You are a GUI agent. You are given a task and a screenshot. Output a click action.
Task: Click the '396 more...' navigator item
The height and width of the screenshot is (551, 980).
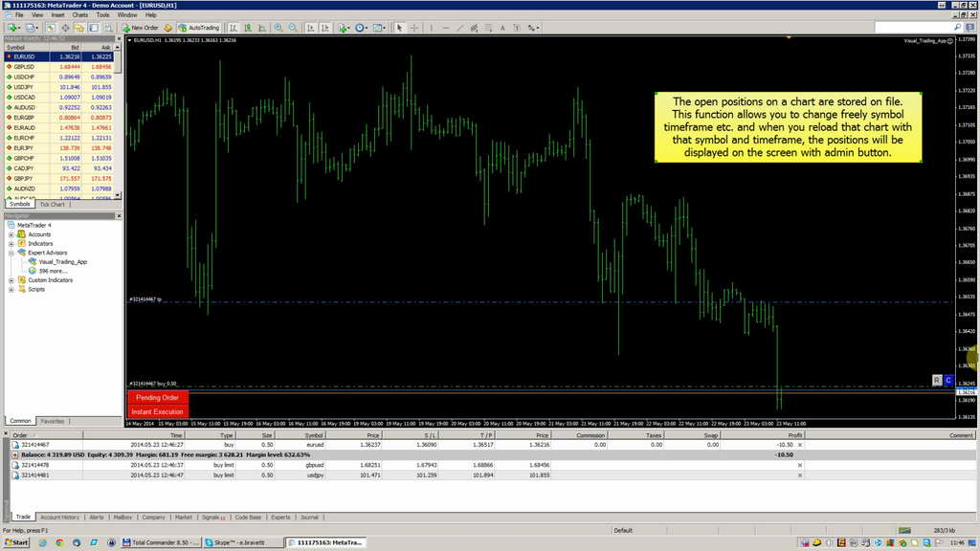point(52,271)
